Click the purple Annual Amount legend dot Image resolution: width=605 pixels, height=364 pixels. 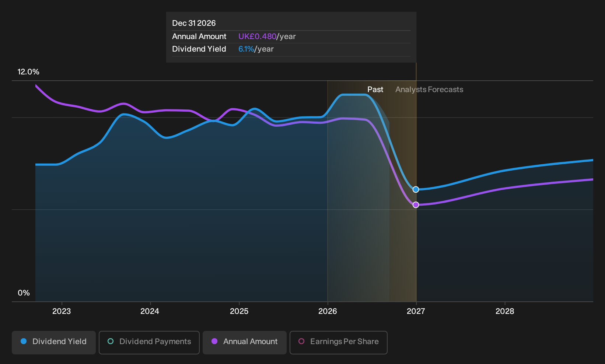[214, 341]
